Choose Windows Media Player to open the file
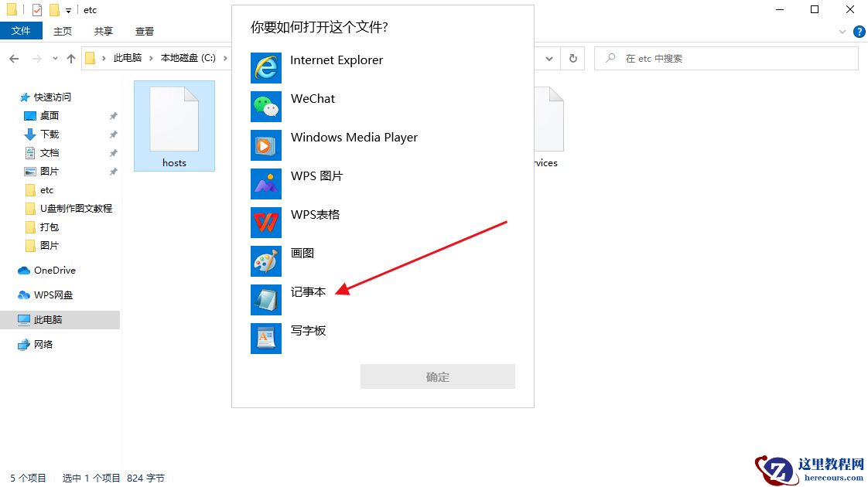The height and width of the screenshot is (487, 868). 354,137
